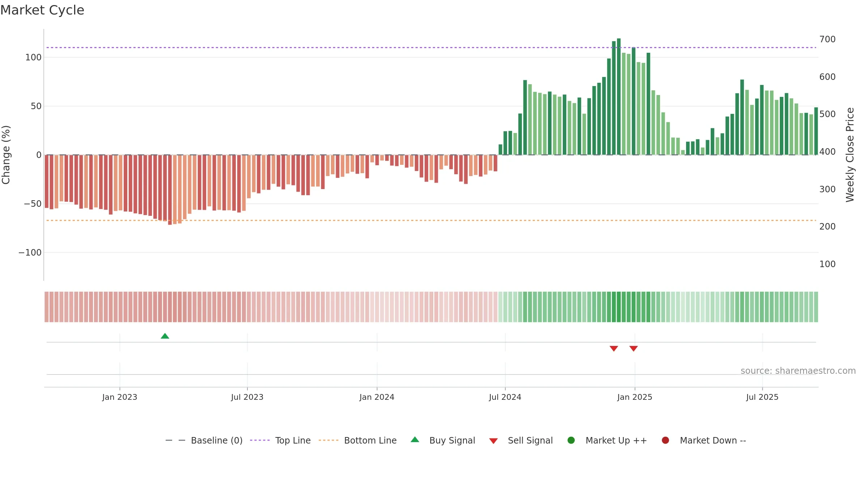Click the green Market Up ++ circle icon
Viewport: 868px width, 488px height.
(571, 440)
